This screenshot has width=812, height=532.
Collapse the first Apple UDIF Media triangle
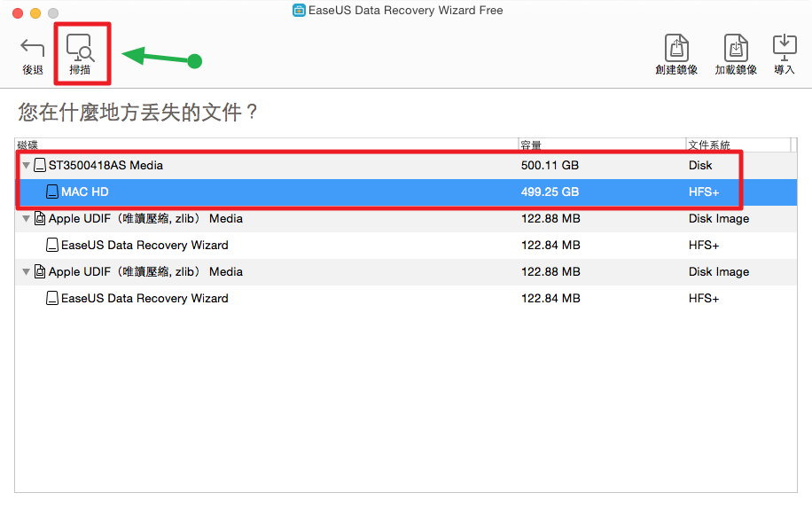[26, 219]
